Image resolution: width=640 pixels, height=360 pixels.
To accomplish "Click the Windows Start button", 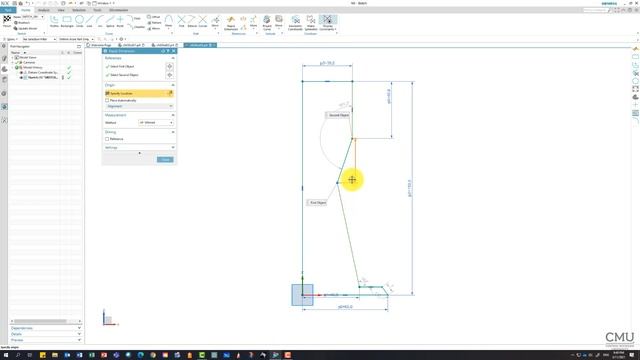I will pos(6,355).
